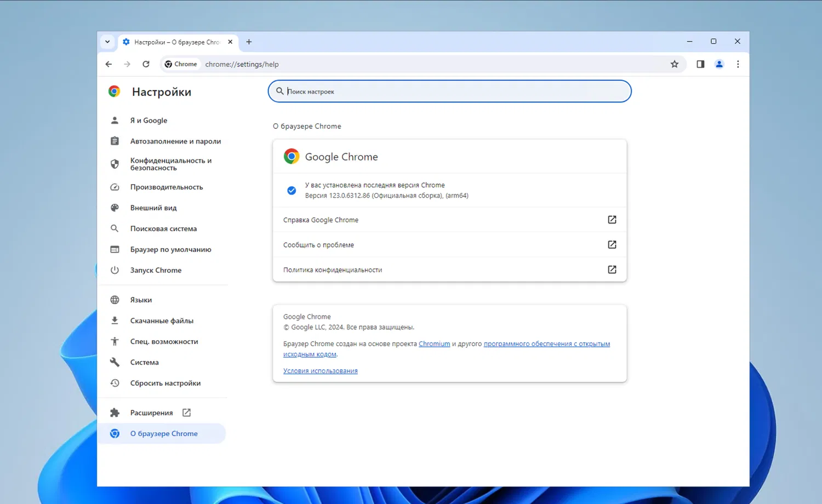Click the person icon beside Я и Google
This screenshot has height=504, width=822.
point(115,121)
